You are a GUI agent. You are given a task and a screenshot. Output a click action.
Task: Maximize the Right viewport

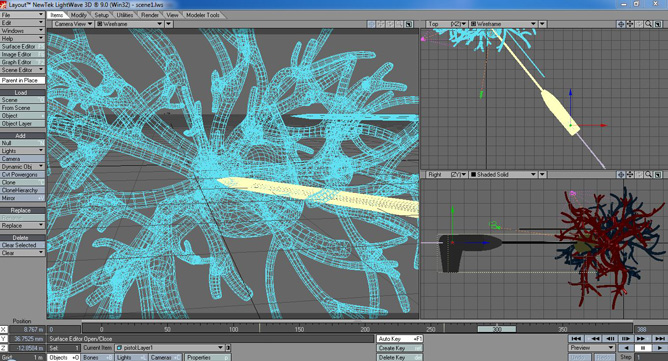coord(658,174)
